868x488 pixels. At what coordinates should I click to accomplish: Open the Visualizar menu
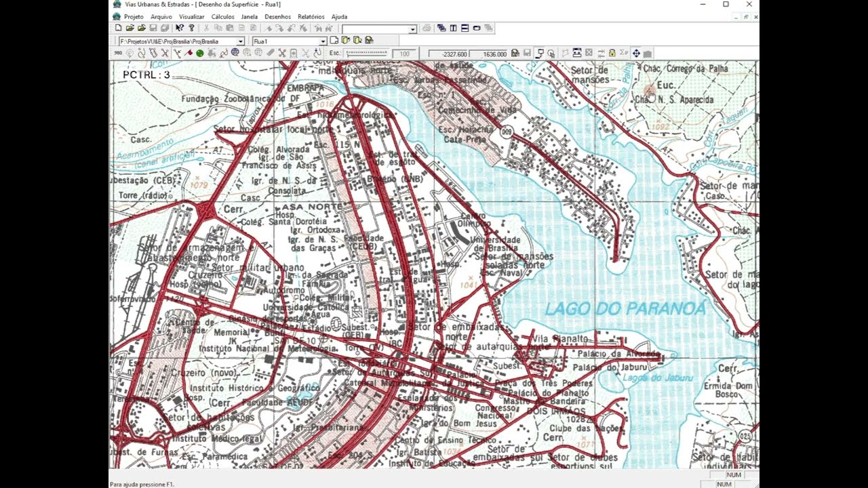(x=192, y=16)
